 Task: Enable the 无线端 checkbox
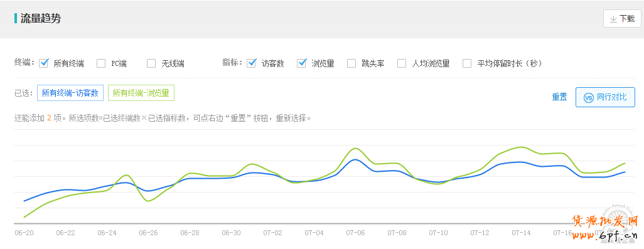[x=151, y=63]
